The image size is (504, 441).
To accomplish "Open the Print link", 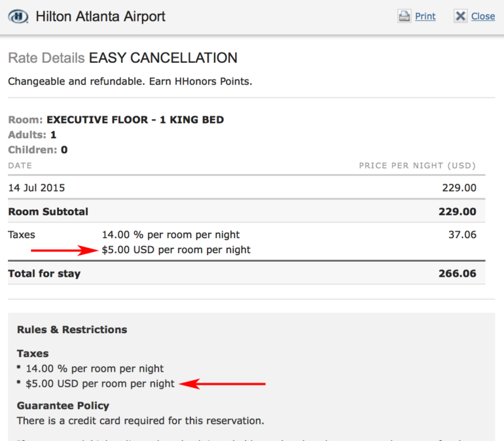I will click(425, 16).
